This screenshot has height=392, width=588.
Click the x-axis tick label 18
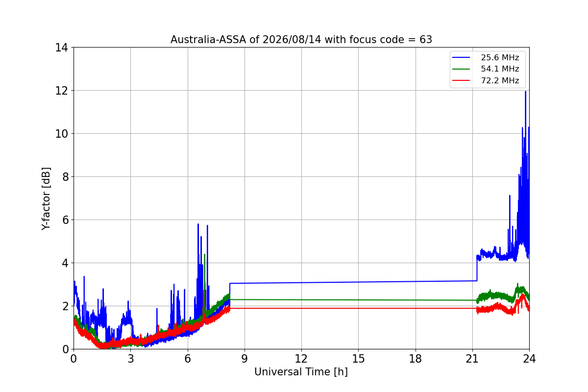[415, 358]
